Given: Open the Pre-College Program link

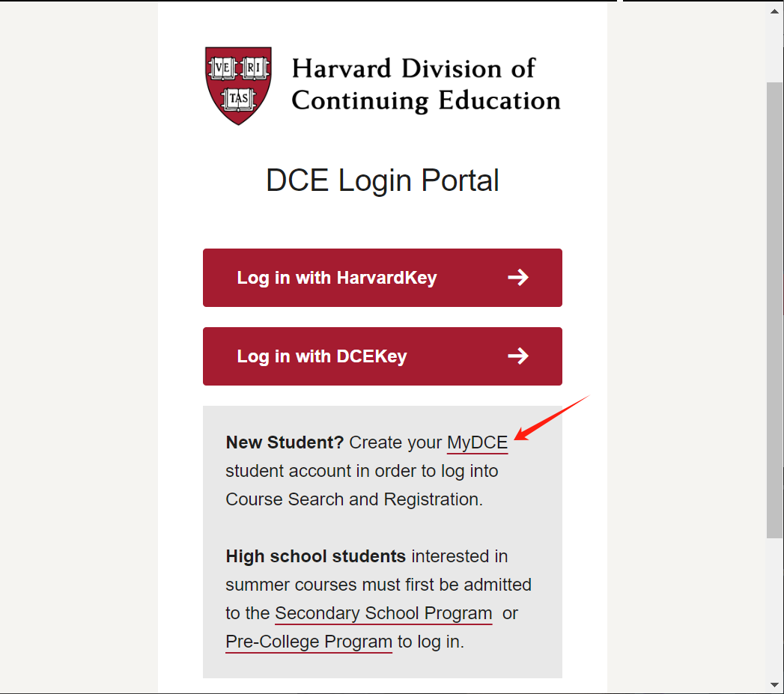Looking at the screenshot, I should coord(309,642).
